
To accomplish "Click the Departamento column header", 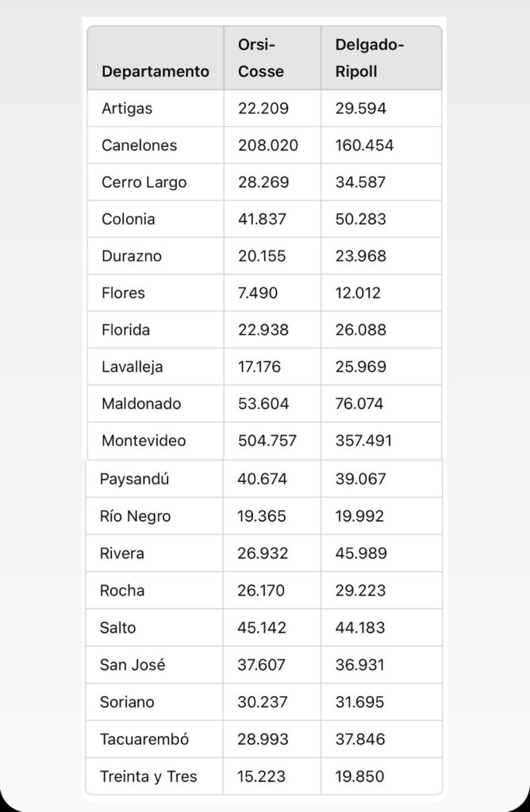I will (x=156, y=71).
